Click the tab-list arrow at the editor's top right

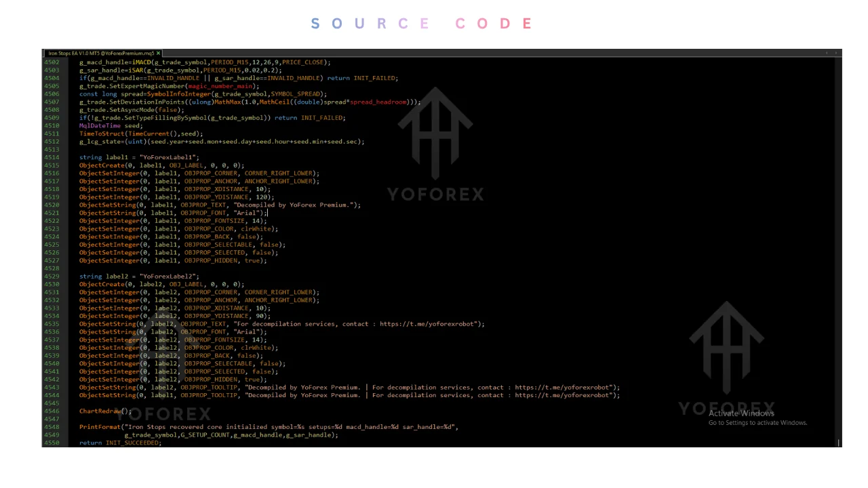(x=837, y=53)
